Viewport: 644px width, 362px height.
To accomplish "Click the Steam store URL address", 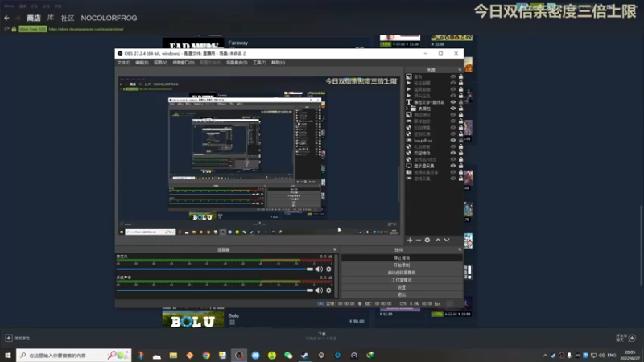I will (x=86, y=29).
